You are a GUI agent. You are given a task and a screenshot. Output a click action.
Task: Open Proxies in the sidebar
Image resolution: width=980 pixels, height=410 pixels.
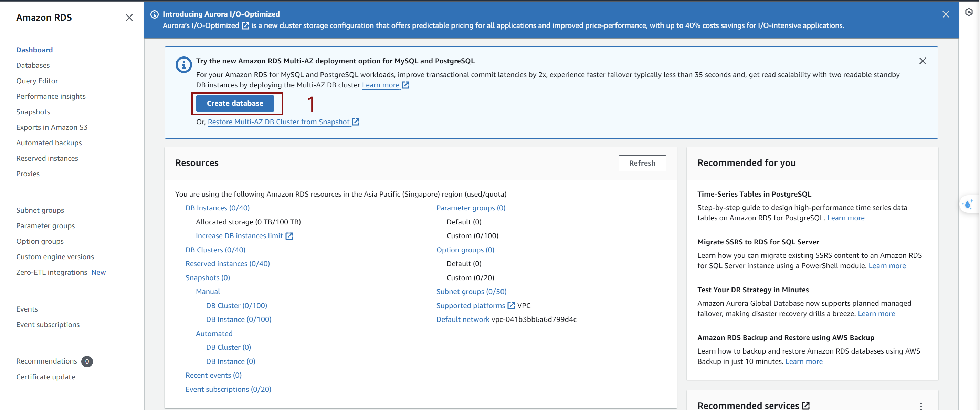28,174
